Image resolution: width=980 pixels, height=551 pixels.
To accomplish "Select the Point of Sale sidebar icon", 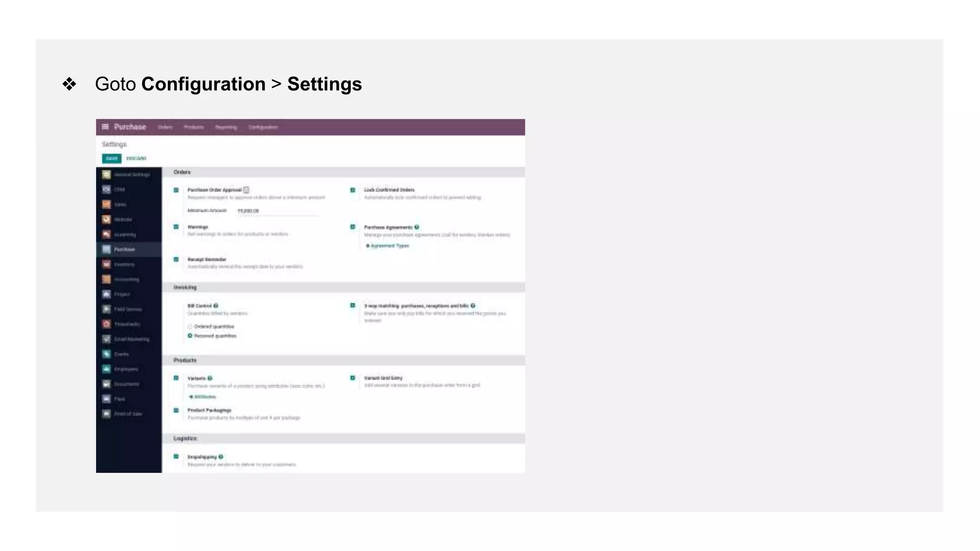I will point(106,414).
